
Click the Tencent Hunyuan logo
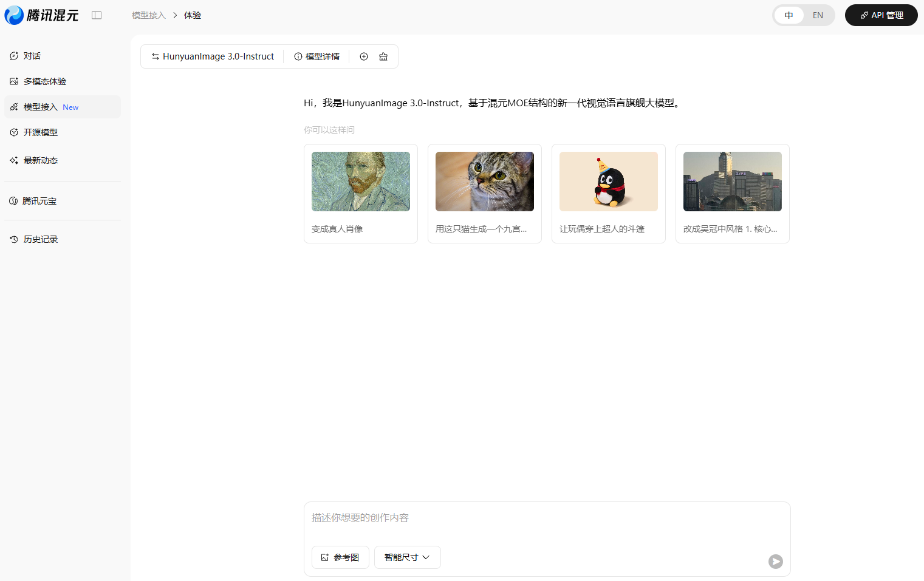pos(41,15)
